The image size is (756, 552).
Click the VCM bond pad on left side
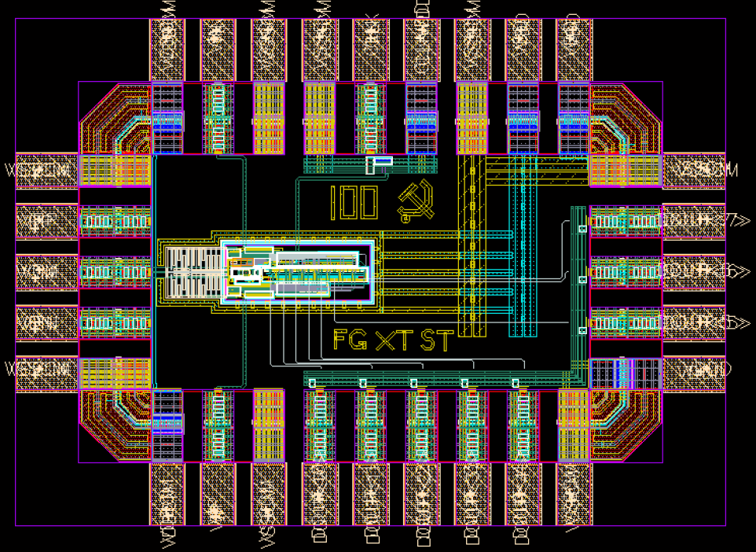47,271
